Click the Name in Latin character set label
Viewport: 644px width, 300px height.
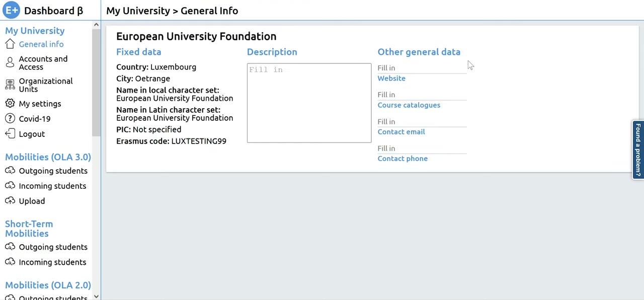168,110
